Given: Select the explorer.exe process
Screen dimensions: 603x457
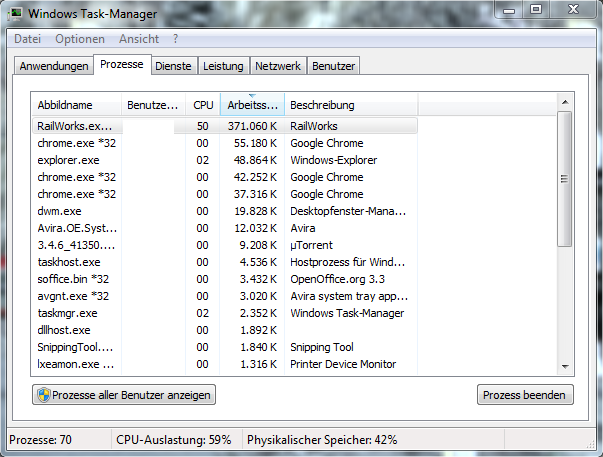Looking at the screenshot, I should tap(225, 160).
